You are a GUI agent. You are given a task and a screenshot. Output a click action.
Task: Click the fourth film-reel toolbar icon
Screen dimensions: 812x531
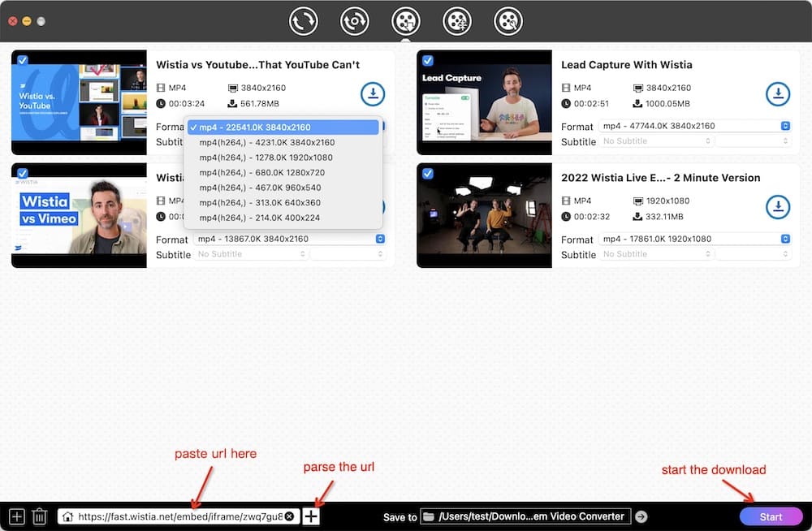[456, 21]
